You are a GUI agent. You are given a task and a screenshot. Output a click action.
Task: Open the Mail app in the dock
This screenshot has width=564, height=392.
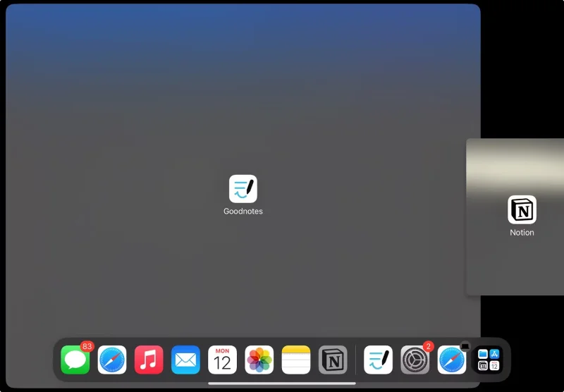coord(185,360)
